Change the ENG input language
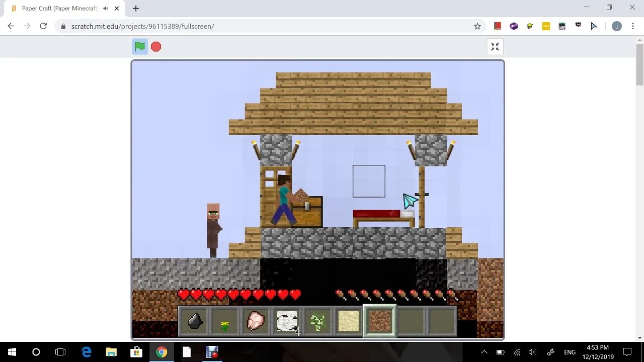Viewport: 644px width, 362px height. coord(570,352)
